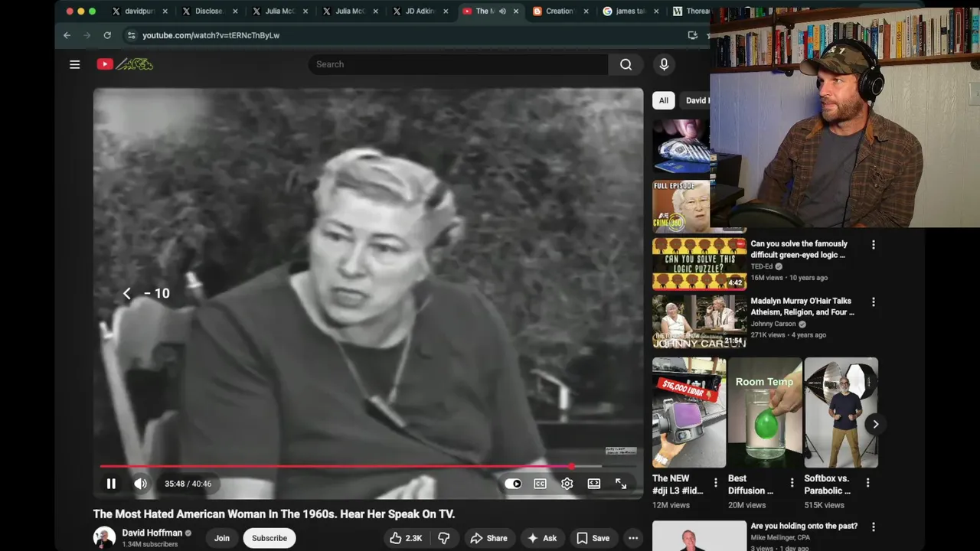Start voice search with microphone icon
Viewport: 980px width, 551px height.
pos(664,64)
